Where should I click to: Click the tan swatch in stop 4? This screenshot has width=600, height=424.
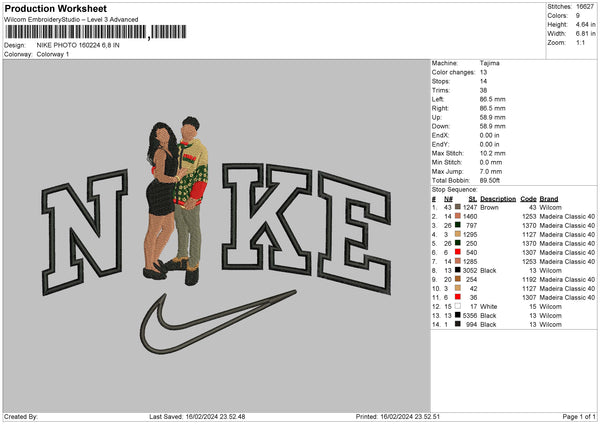pos(458,234)
